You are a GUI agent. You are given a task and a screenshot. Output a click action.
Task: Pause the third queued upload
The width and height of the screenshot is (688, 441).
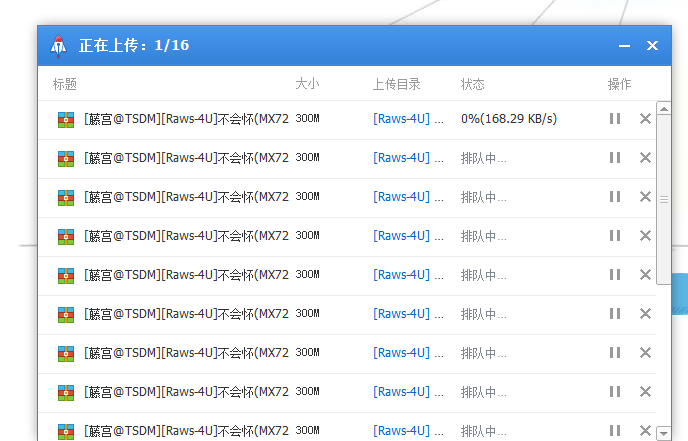pos(615,197)
